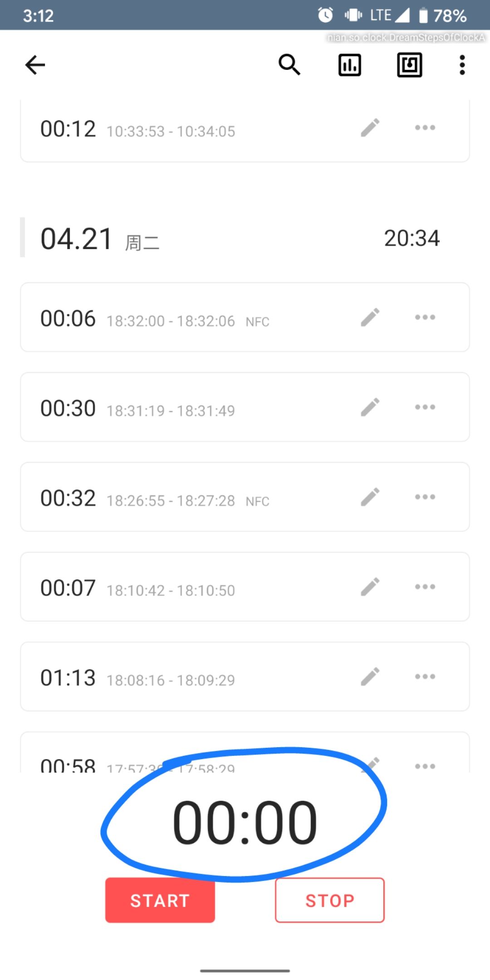Open the search icon in toolbar

289,65
